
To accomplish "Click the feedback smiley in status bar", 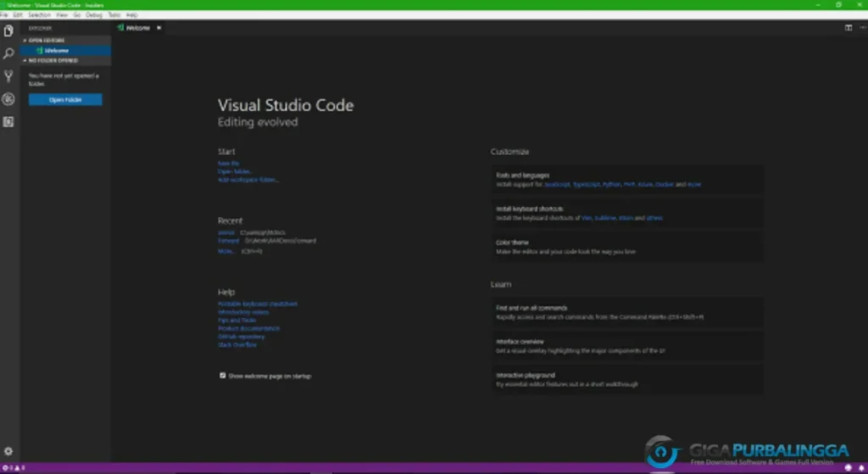I will coord(848,468).
